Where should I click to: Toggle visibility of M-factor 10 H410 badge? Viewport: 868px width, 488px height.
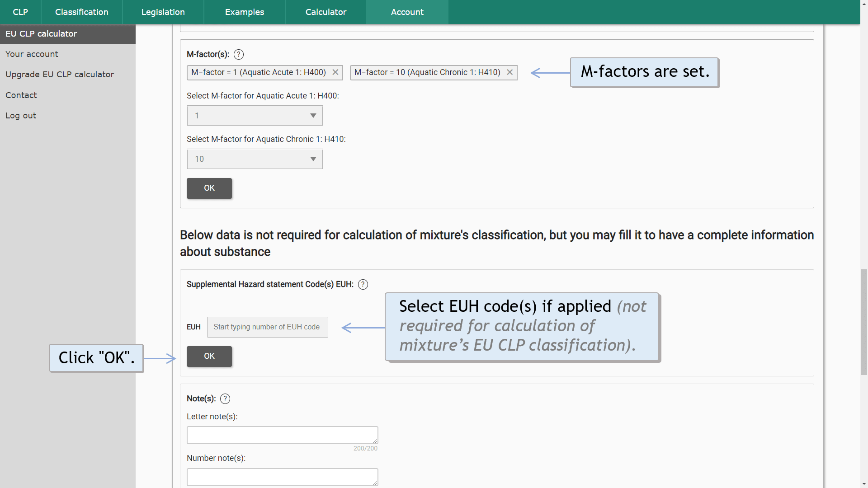tap(509, 72)
